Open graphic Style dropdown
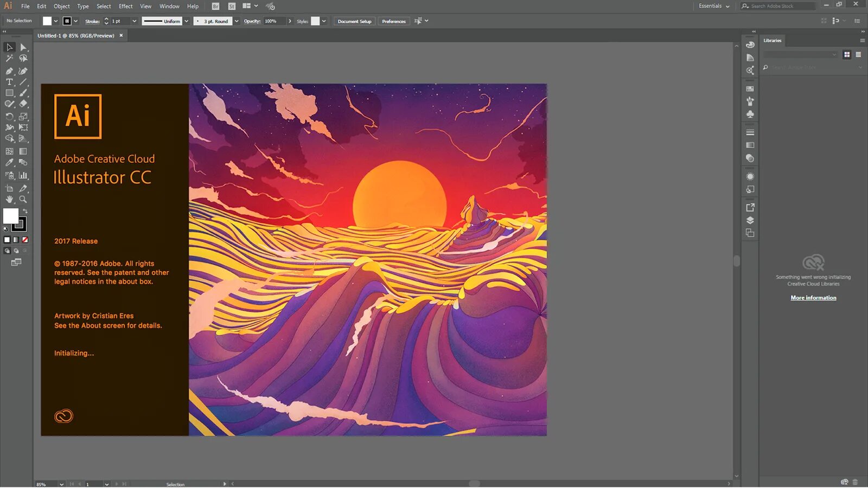Screen dimensions: 868x488 324,21
